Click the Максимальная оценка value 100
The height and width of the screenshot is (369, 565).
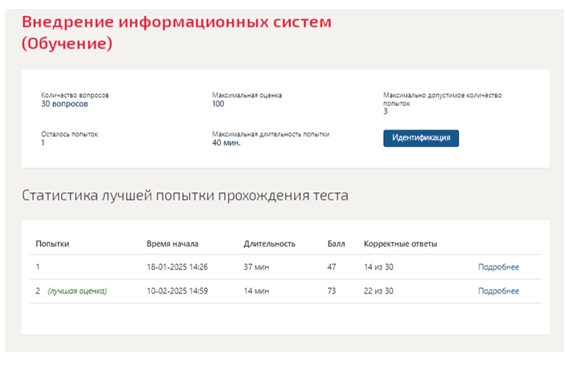coord(218,104)
